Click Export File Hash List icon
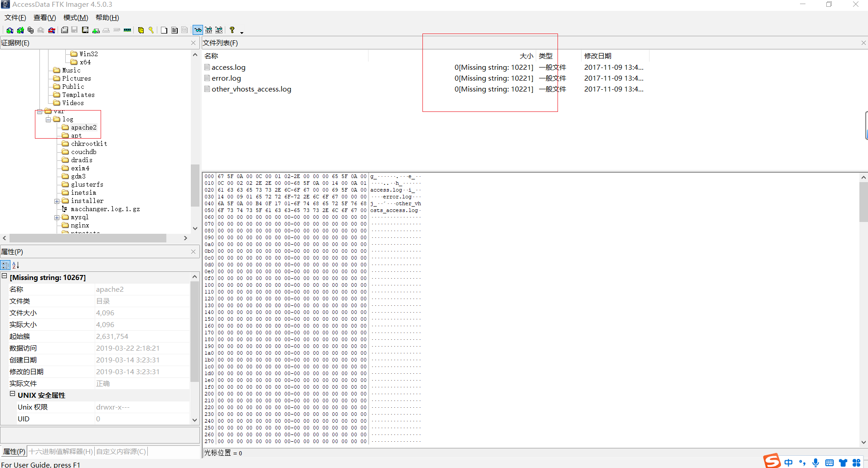Viewport: 868px width, 468px height. tap(175, 30)
